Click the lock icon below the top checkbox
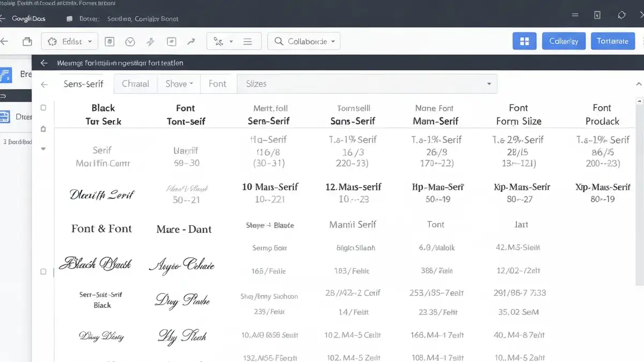Viewport: 644px width, 362px height. click(43, 129)
